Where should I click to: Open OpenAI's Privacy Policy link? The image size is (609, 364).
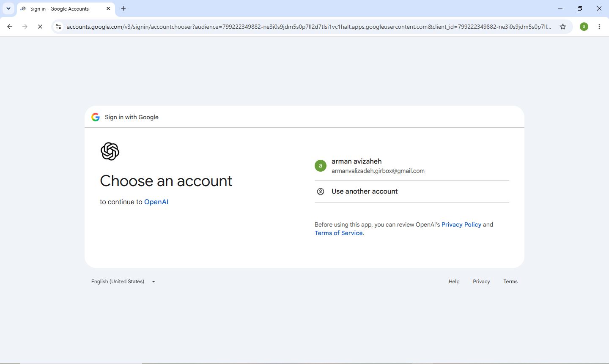461,224
